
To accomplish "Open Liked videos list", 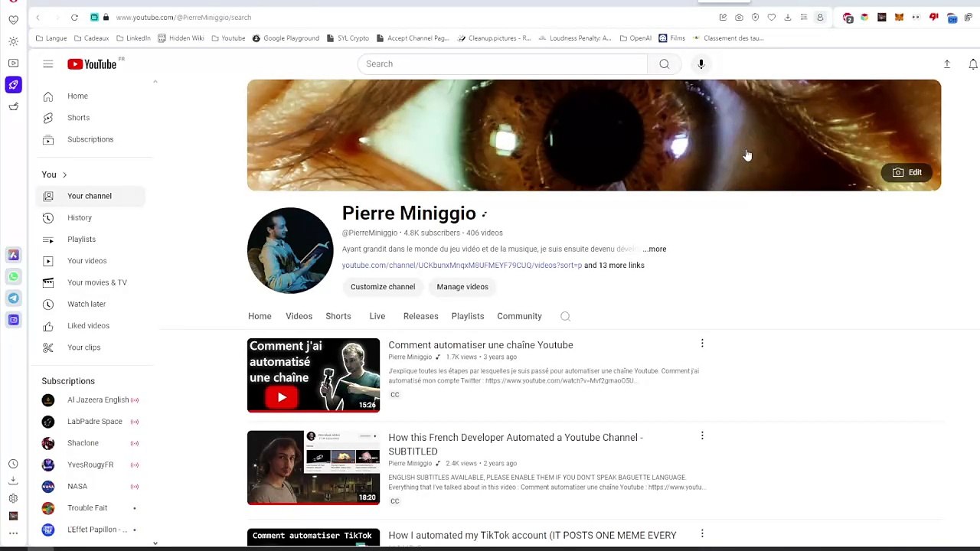I will click(90, 326).
